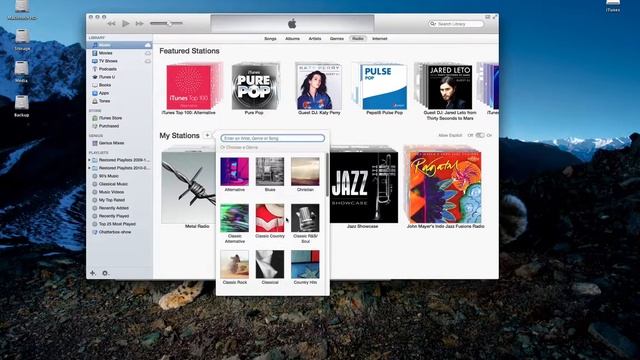Viewport: 640px width, 360px height.
Task: Click the cloud icon beside Movies
Action: pos(148,53)
